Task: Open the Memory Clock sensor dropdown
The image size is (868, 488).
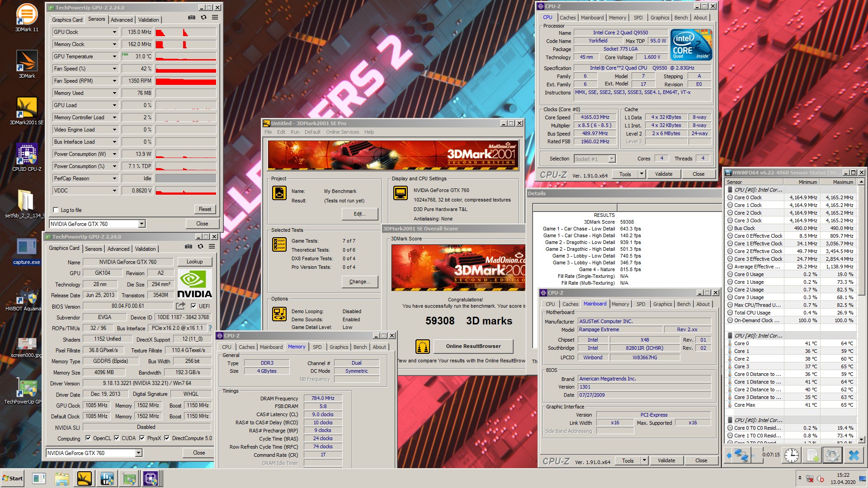Action: pyautogui.click(x=114, y=44)
